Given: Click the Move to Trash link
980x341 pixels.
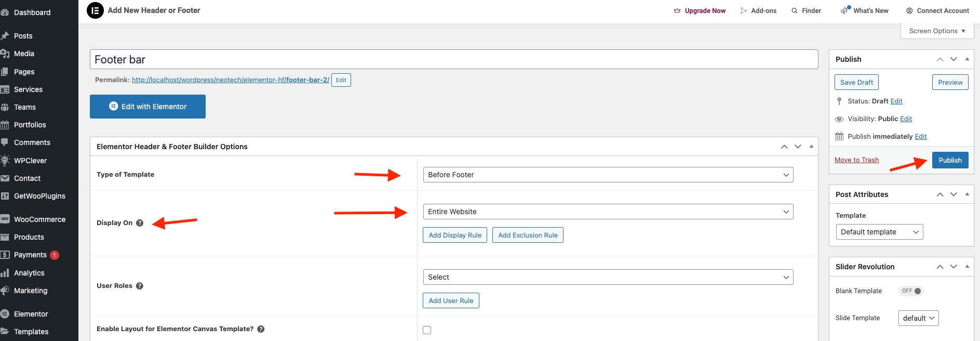Looking at the screenshot, I should tap(856, 160).
